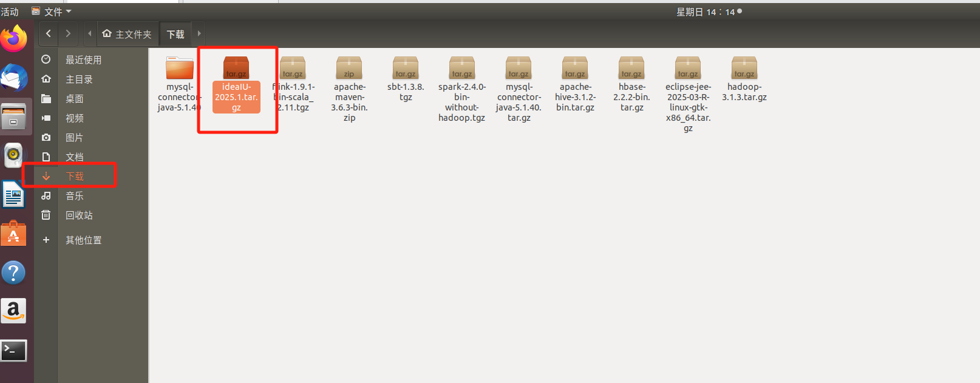Go back using the back arrow
Screen dimensions: 980x383
click(49, 33)
